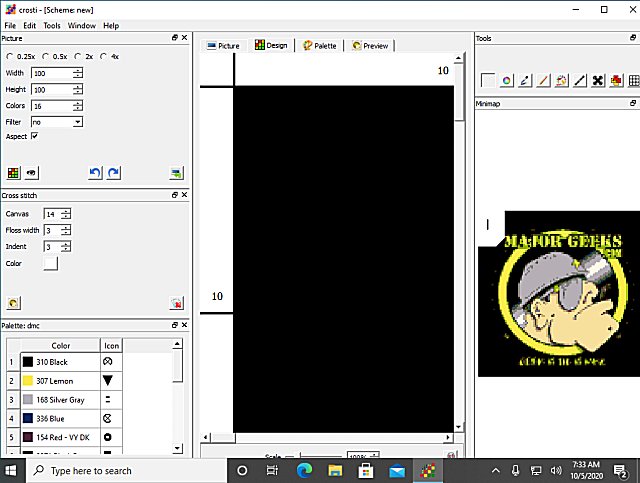640x483 pixels.
Task: Click the Indent spinner arrows
Action: pos(66,247)
